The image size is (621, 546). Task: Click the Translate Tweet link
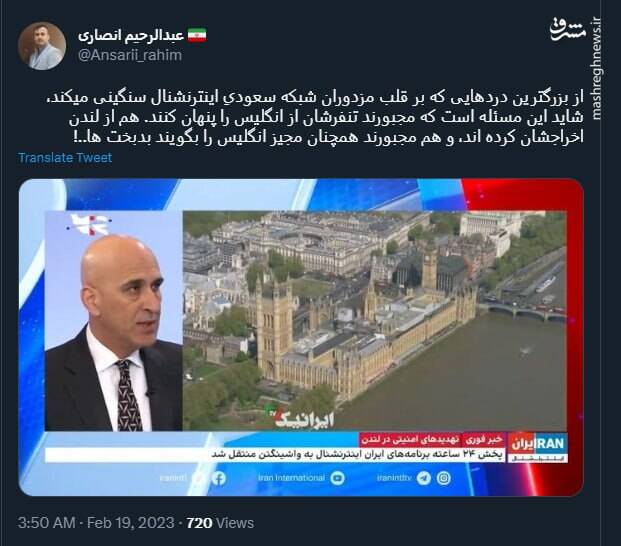pos(65,158)
